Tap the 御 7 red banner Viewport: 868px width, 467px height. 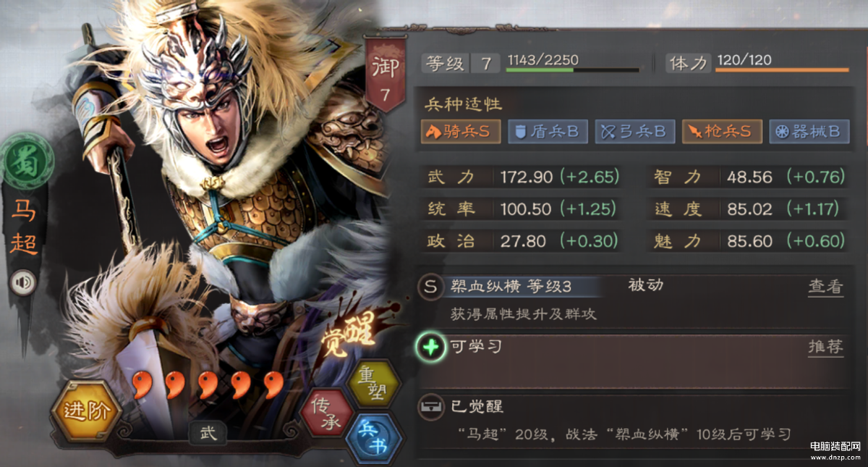[385, 75]
